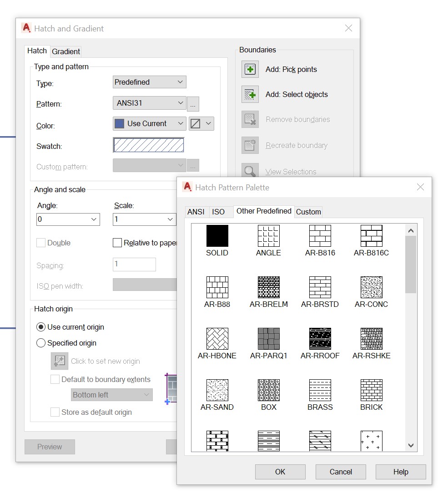Click the Recreate boundary icon
This screenshot has width=448, height=499.
pos(250,145)
